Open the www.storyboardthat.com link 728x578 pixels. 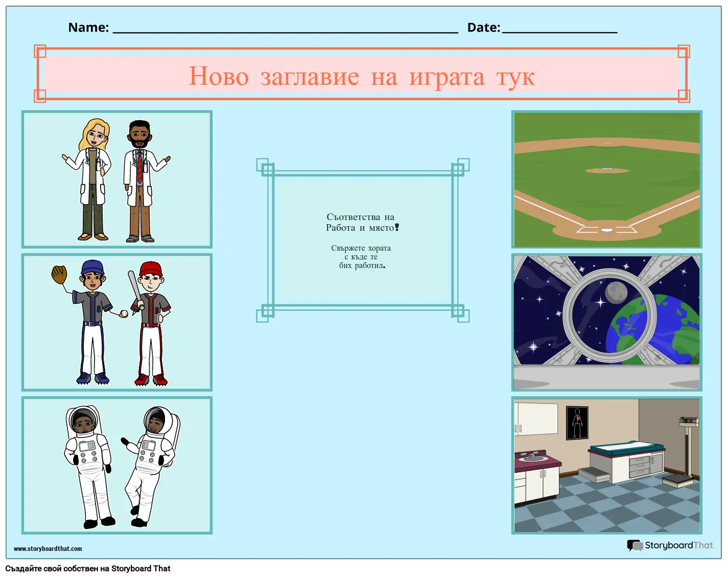[x=48, y=549]
